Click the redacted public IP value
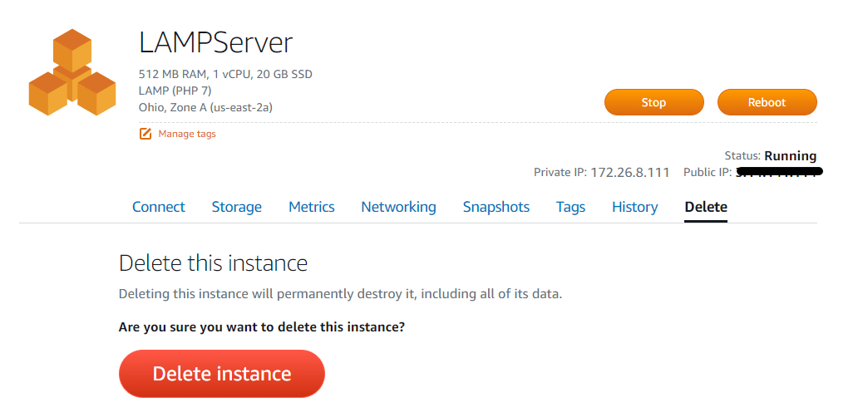868x412 pixels. point(779,172)
